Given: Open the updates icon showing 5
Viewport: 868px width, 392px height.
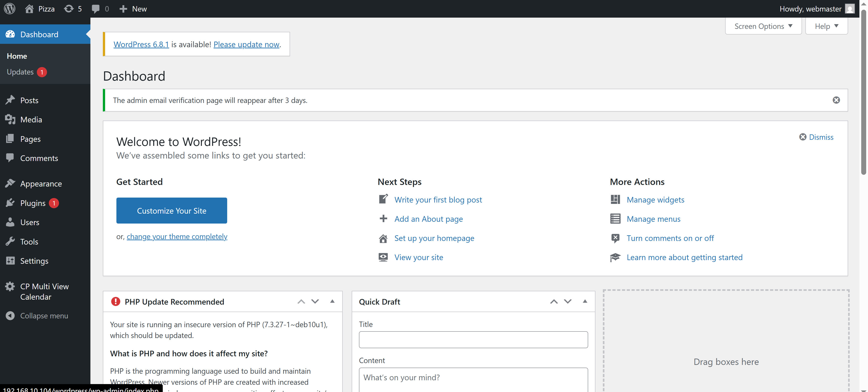Looking at the screenshot, I should tap(69, 9).
